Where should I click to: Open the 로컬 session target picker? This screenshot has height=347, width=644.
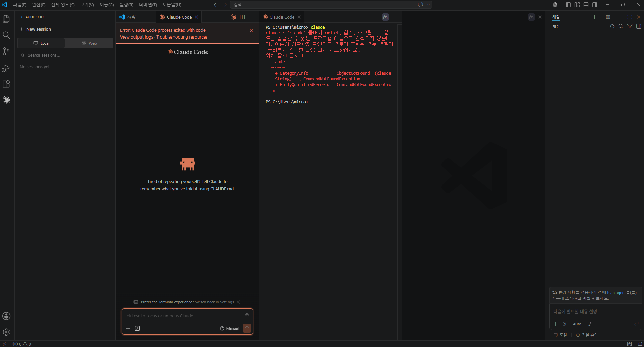pyautogui.click(x=560, y=335)
